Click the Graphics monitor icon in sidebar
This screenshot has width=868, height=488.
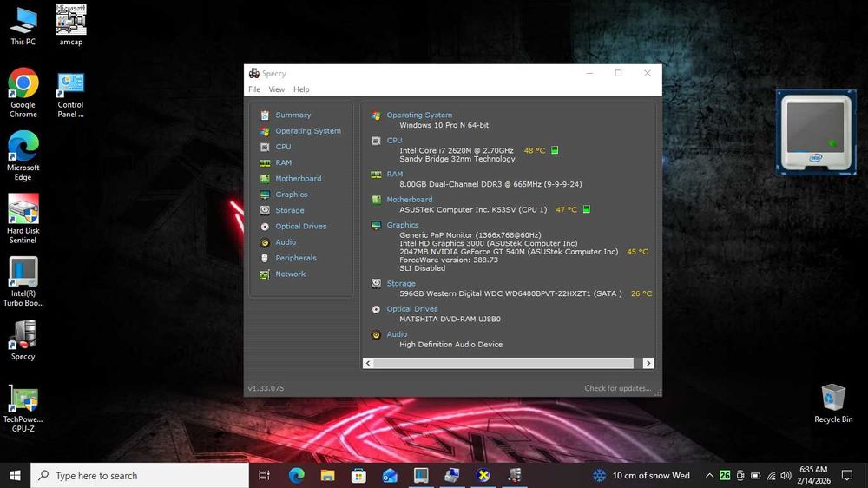point(265,195)
